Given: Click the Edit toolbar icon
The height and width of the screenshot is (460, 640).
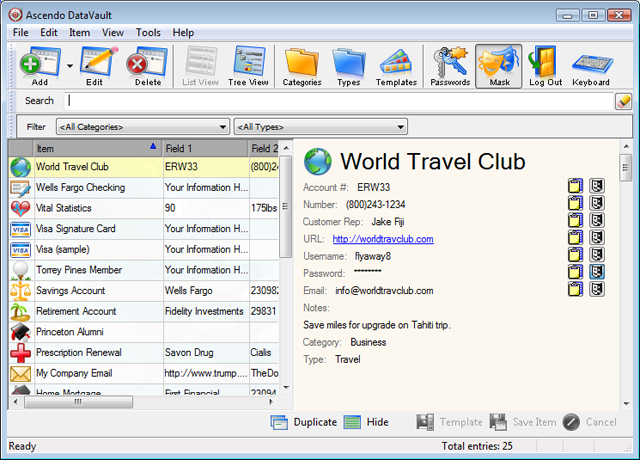Looking at the screenshot, I should tap(95, 66).
